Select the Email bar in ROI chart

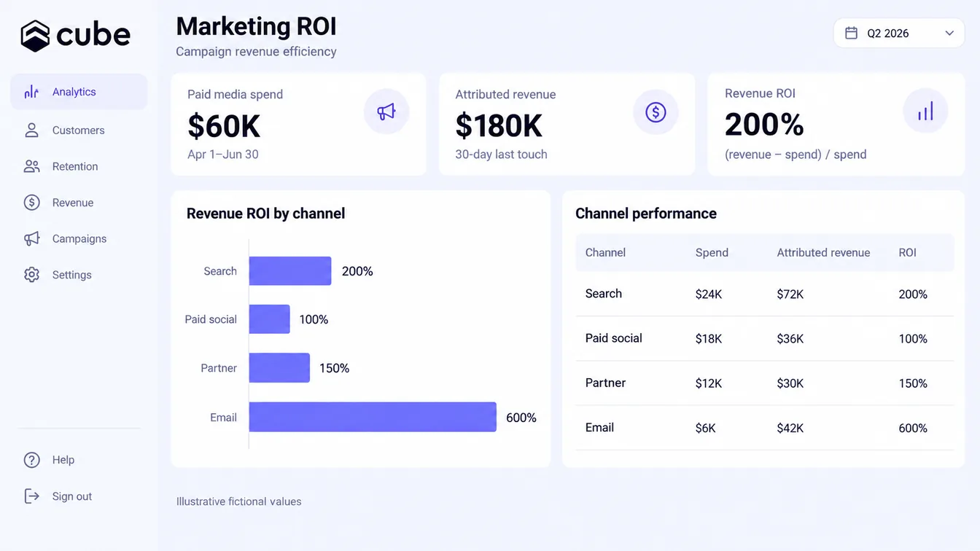point(373,417)
